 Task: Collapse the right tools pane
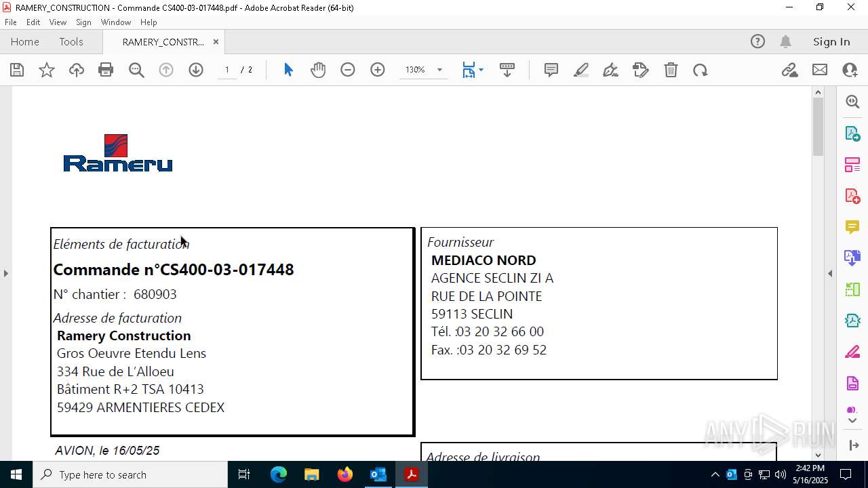click(x=830, y=274)
